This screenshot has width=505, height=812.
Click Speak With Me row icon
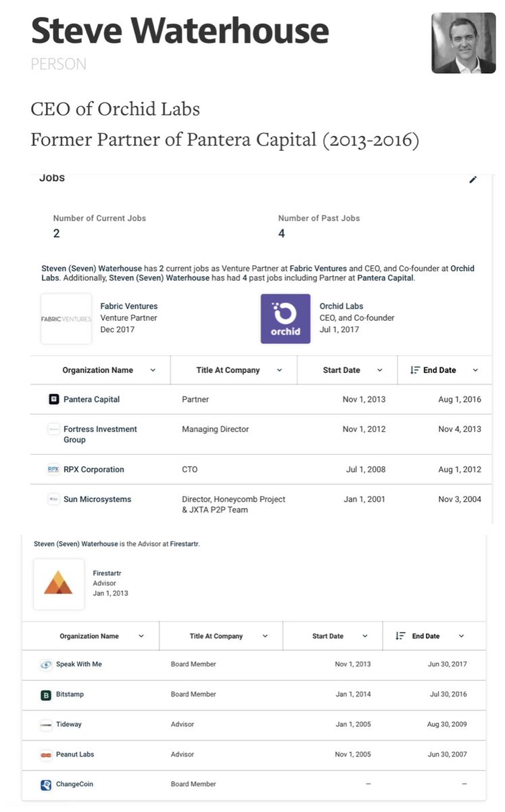tap(46, 664)
